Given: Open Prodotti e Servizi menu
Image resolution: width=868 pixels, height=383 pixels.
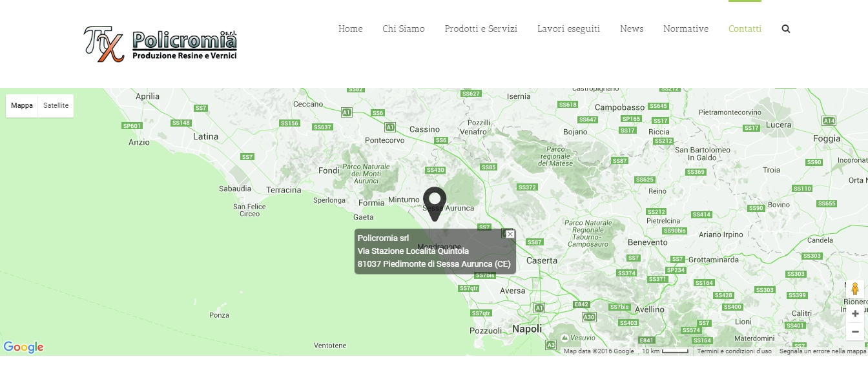Looking at the screenshot, I should 481,28.
